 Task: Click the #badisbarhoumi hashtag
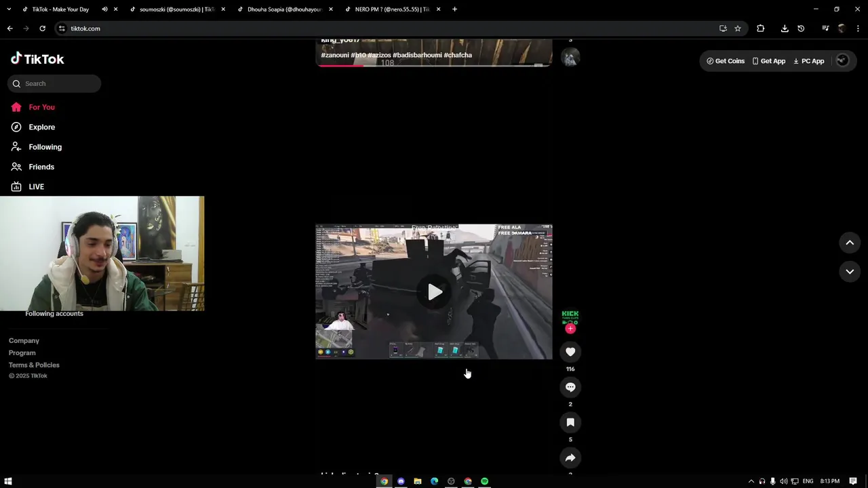tap(417, 55)
